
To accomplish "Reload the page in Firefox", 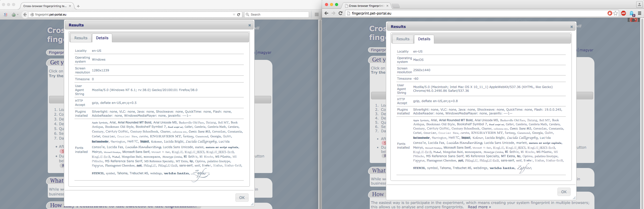I will [238, 15].
